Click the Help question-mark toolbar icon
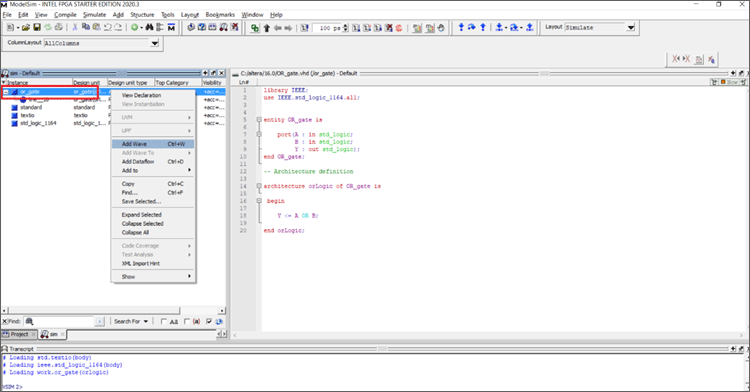This screenshot has width=750, height=392. [x=202, y=27]
